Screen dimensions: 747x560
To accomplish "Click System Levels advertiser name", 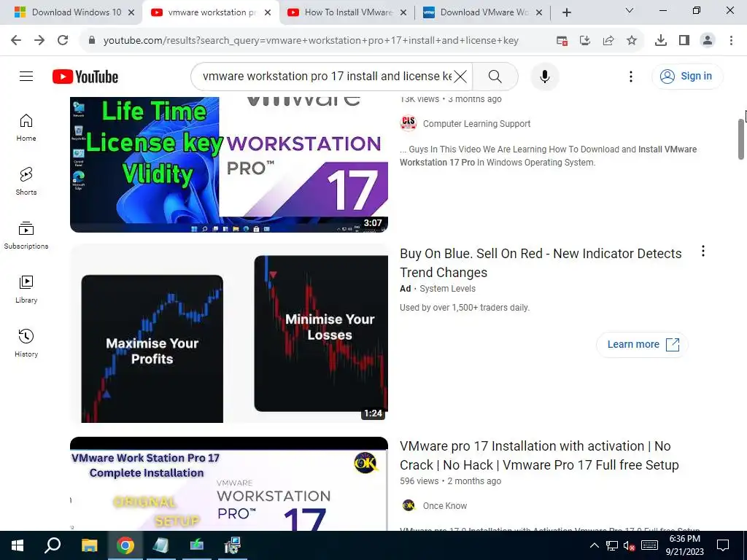I will 447,289.
